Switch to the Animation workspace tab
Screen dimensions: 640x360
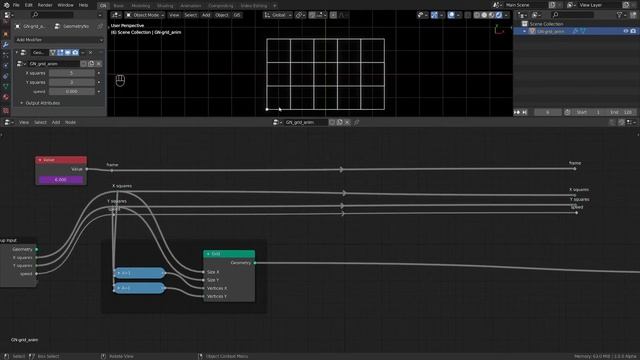tap(191, 6)
